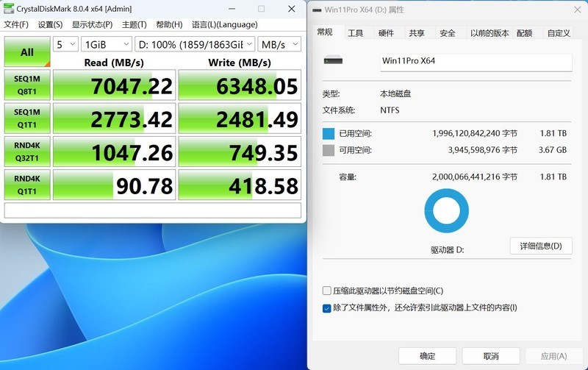588x370 pixels.
Task: Click the CrystalDiskMark app icon in title bar
Action: pos(8,9)
